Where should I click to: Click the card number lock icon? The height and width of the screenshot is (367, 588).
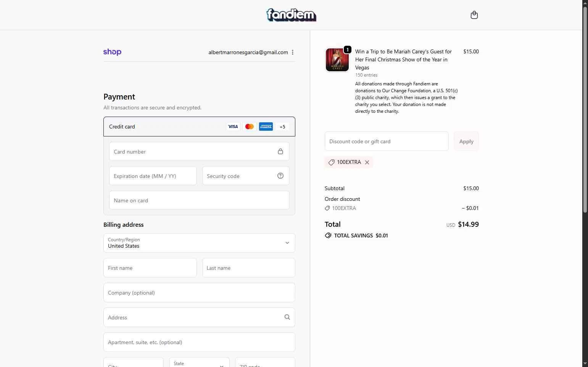pyautogui.click(x=280, y=151)
